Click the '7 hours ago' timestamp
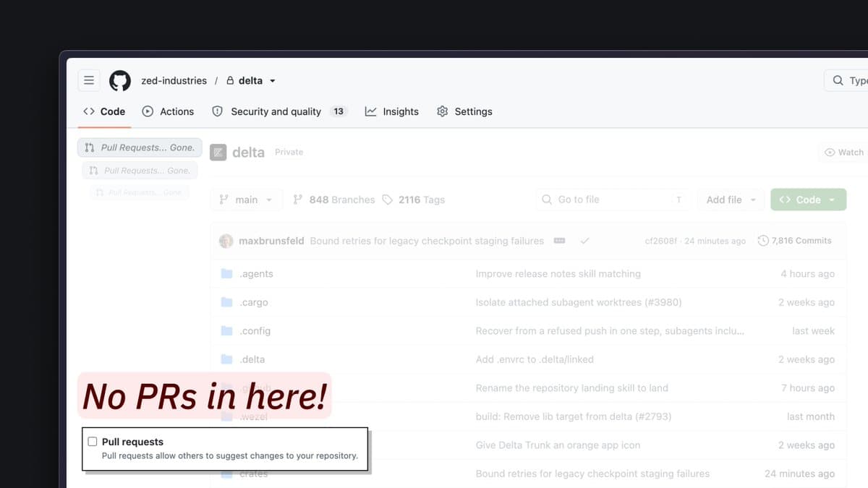 point(807,388)
